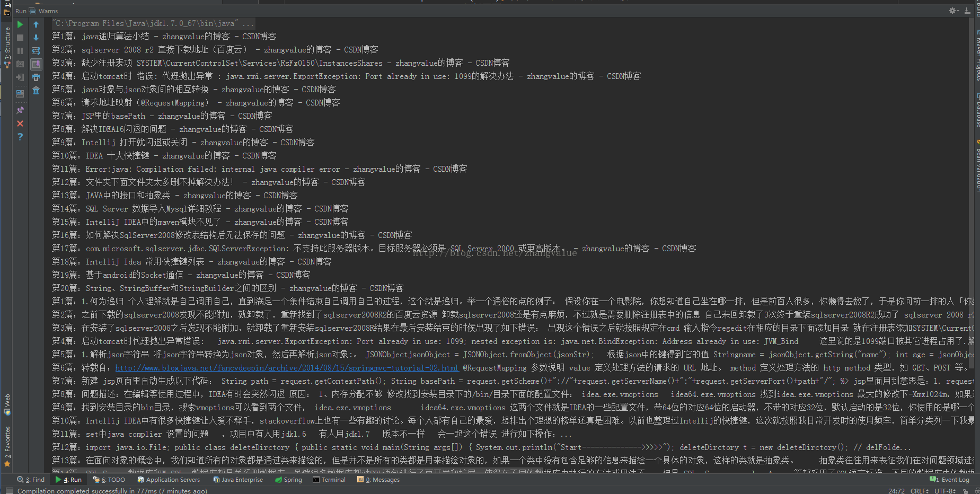This screenshot has height=494, width=980.
Task: Click the Restore Layout icon
Action: click(x=20, y=93)
